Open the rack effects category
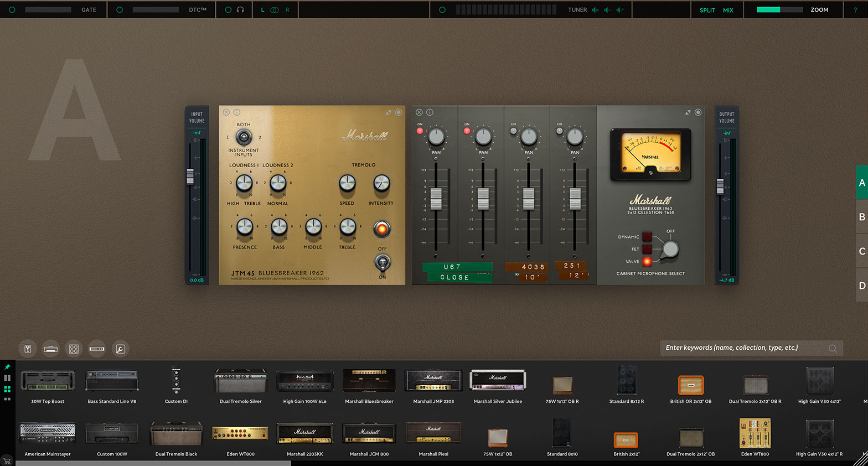The height and width of the screenshot is (466, 868). (97, 349)
